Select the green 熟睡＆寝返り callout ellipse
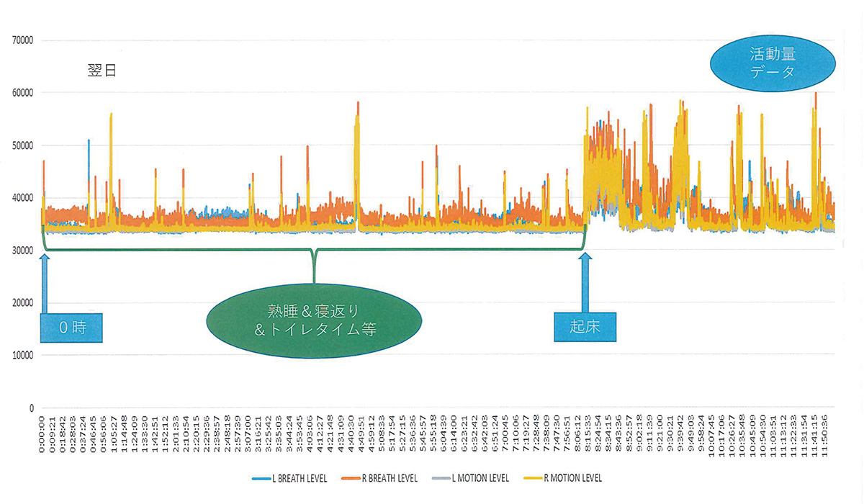 (315, 322)
